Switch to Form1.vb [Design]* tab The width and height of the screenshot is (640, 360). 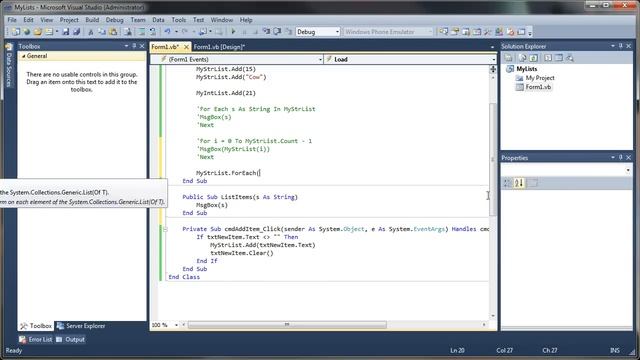(x=219, y=47)
